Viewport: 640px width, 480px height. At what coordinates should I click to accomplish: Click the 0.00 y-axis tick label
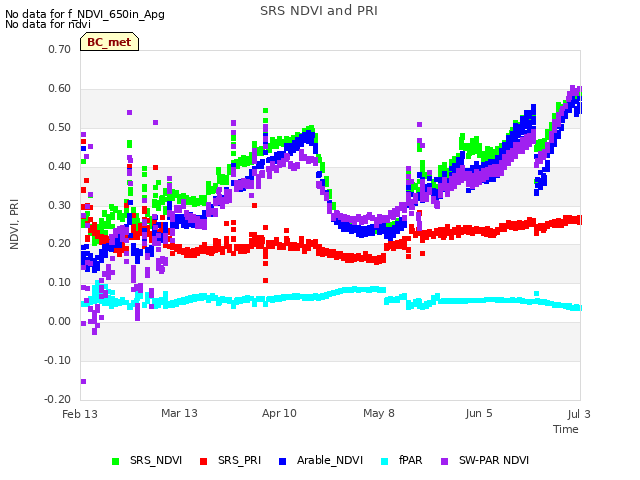59,322
